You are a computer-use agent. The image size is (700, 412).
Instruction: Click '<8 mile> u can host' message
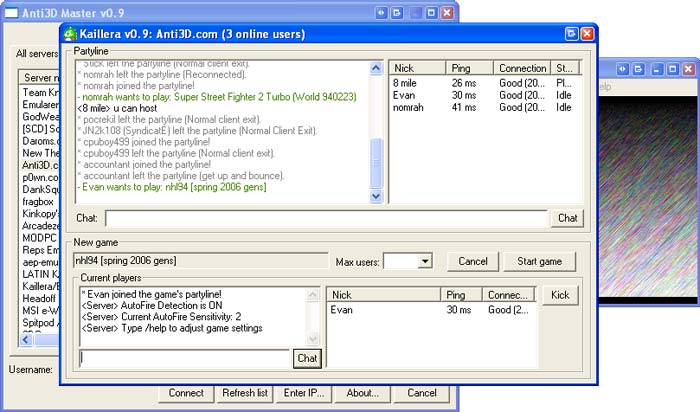(117, 108)
